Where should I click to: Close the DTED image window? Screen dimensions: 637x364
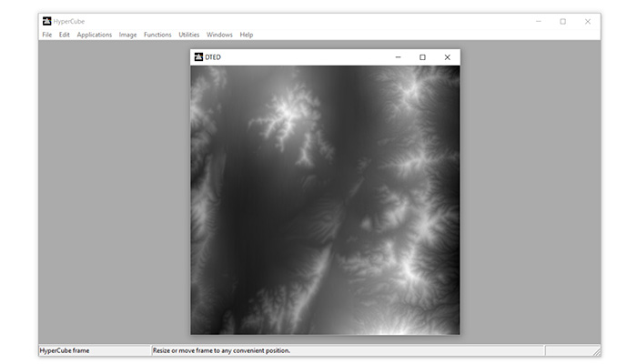coord(447,57)
